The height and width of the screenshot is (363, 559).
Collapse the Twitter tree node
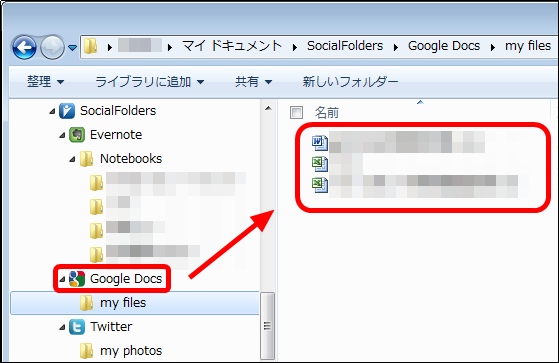point(62,327)
